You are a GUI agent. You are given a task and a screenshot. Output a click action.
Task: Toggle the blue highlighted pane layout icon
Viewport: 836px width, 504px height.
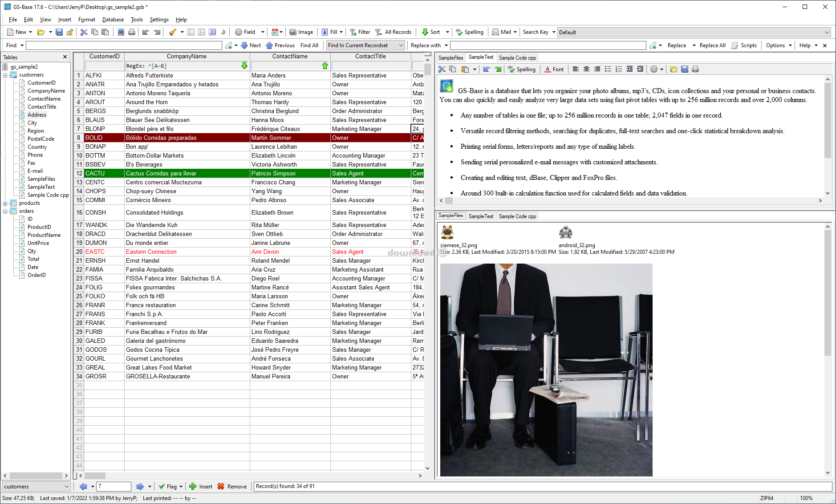click(212, 32)
